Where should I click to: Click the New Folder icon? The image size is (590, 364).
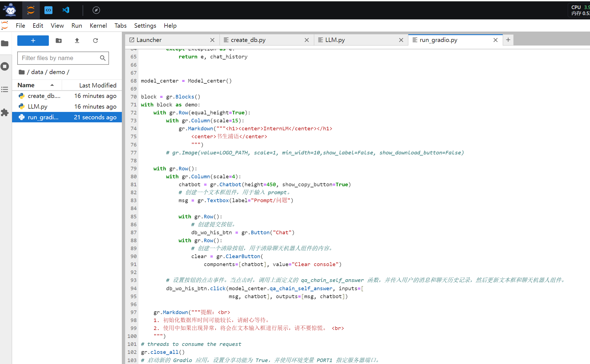[x=59, y=41]
